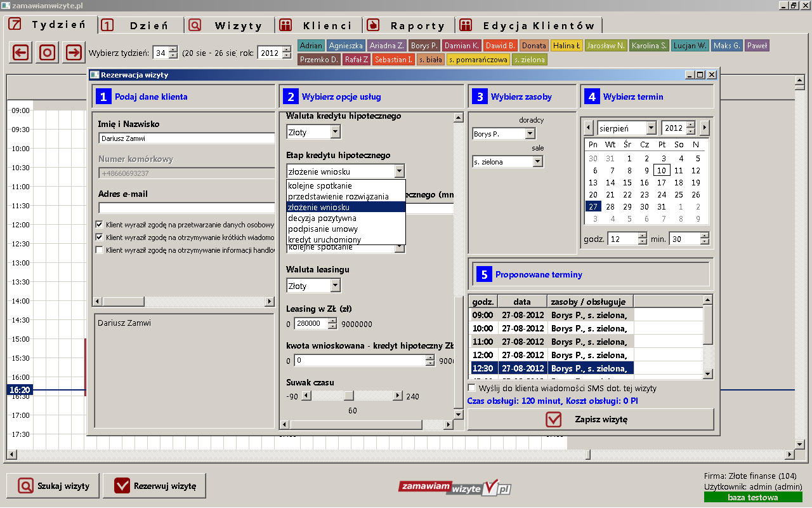812x508 pixels.
Task: Toggle consent for personal data processing
Action: click(99, 224)
